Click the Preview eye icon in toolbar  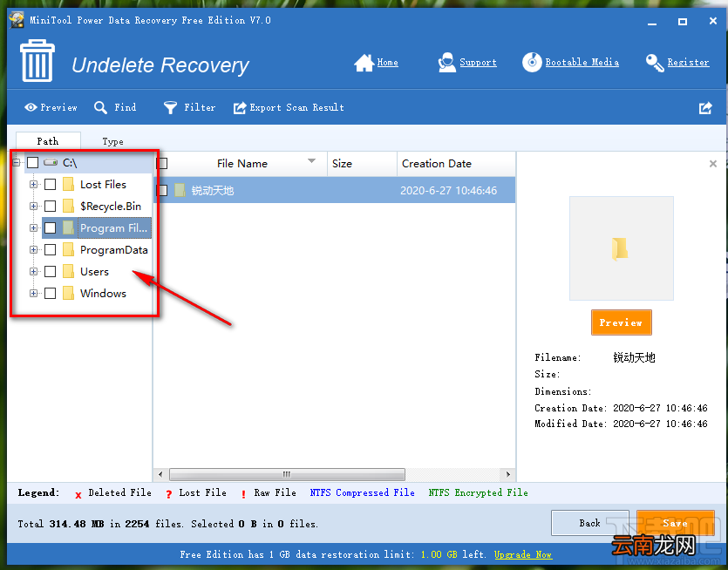(x=31, y=107)
